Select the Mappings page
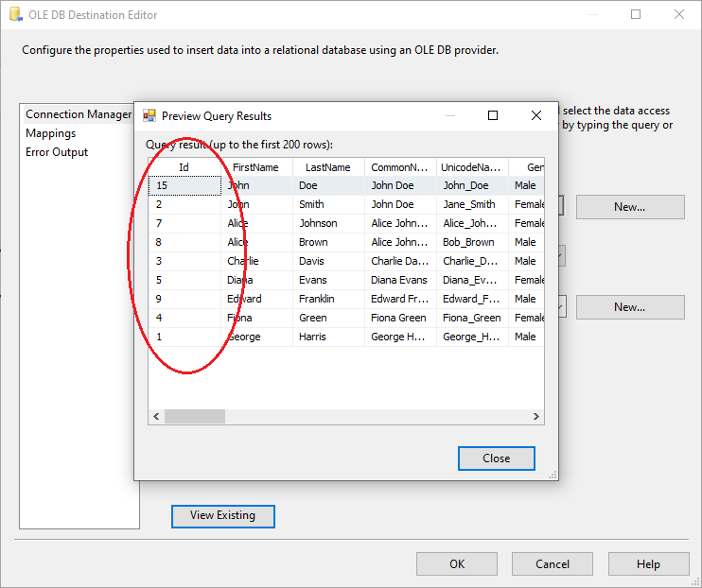The height and width of the screenshot is (588, 702). click(x=51, y=133)
